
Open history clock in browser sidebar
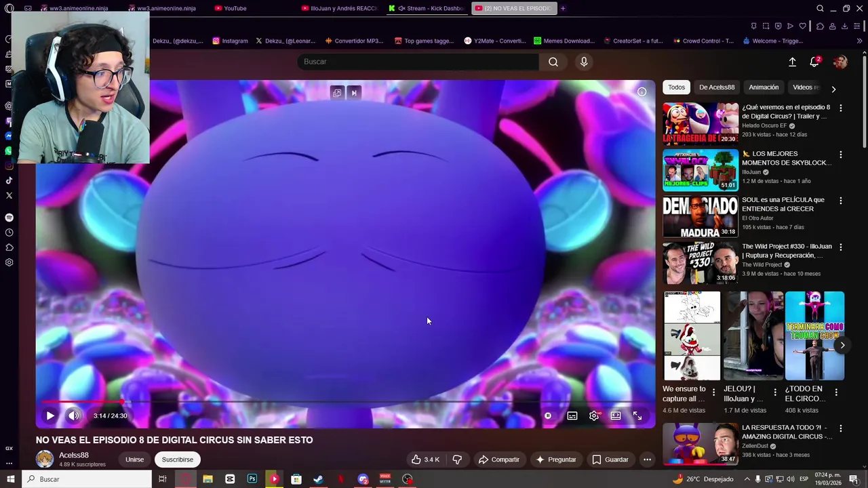tap(9, 232)
